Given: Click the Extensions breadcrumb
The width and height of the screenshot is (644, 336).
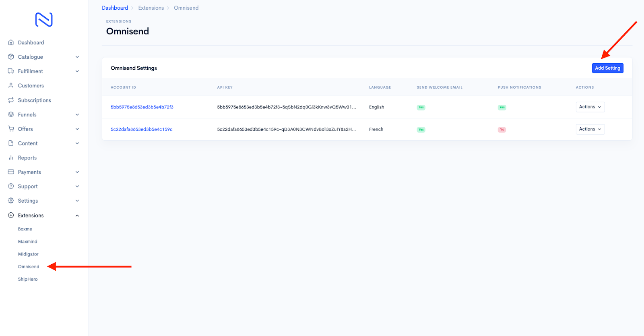Looking at the screenshot, I should pyautogui.click(x=151, y=8).
